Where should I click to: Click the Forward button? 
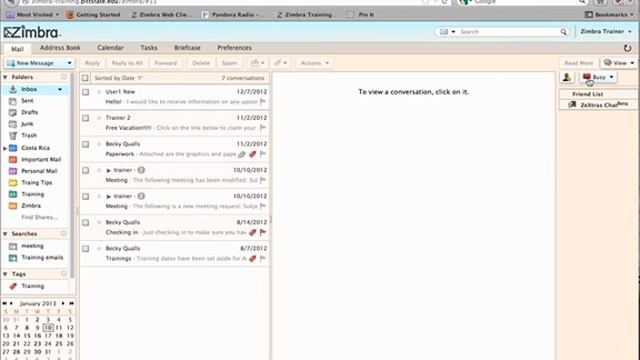click(166, 63)
